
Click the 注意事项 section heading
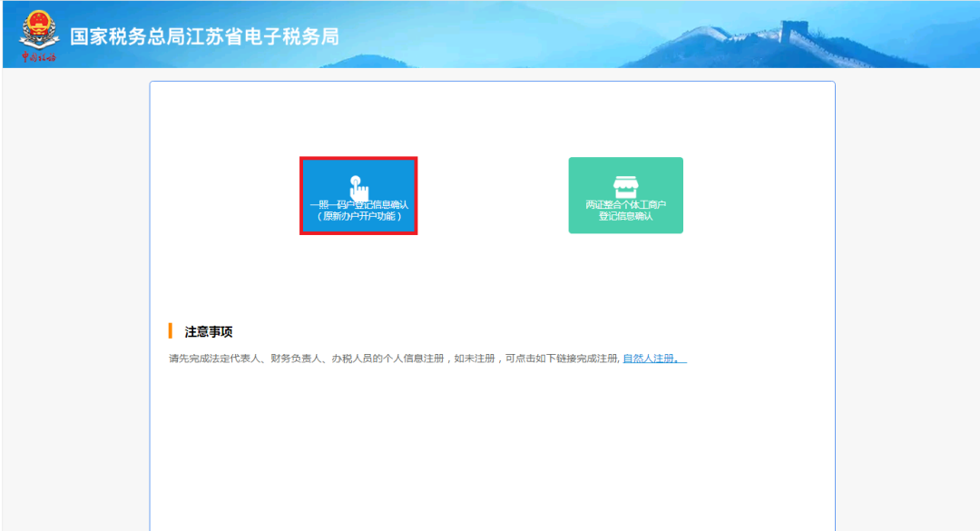click(209, 332)
